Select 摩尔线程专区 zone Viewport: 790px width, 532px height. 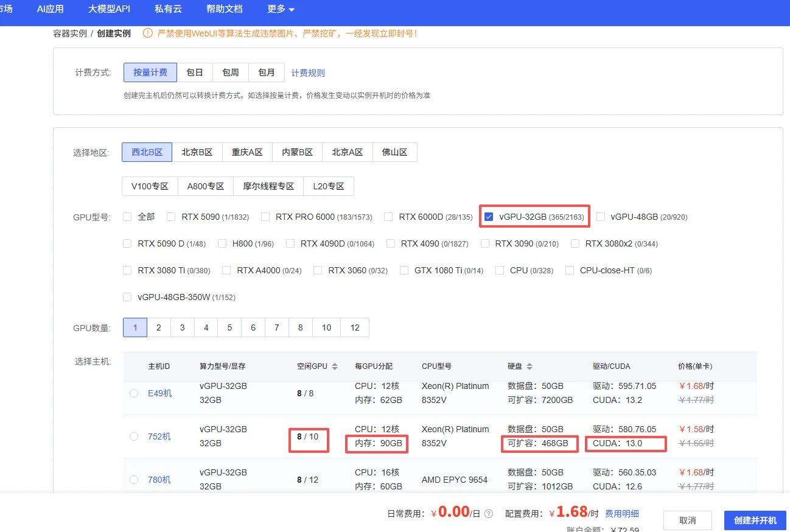pos(268,186)
